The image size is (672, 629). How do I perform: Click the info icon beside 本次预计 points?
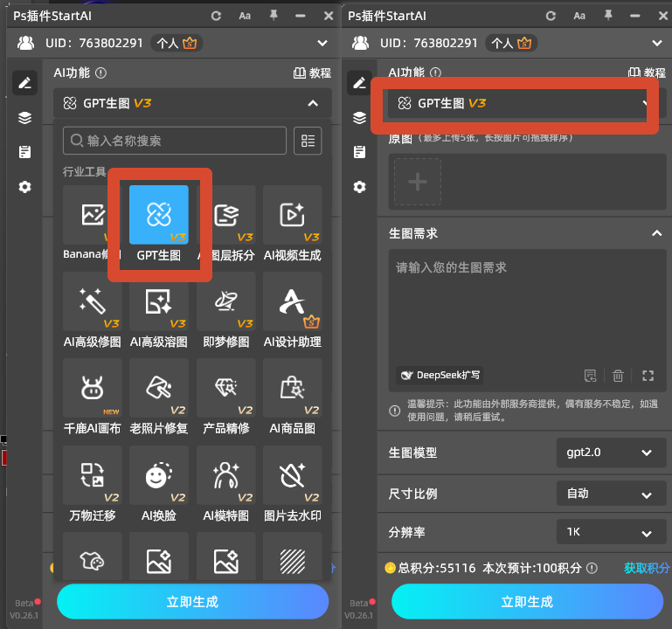coord(592,568)
